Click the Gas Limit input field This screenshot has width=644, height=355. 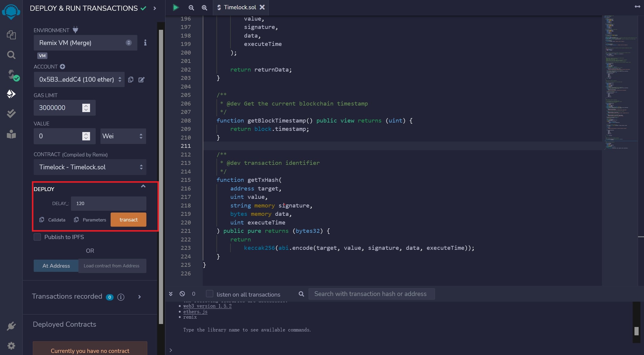tap(64, 108)
